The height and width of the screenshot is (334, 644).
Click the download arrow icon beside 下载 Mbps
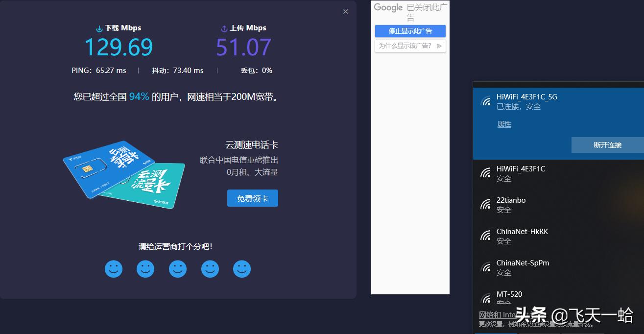click(x=99, y=28)
